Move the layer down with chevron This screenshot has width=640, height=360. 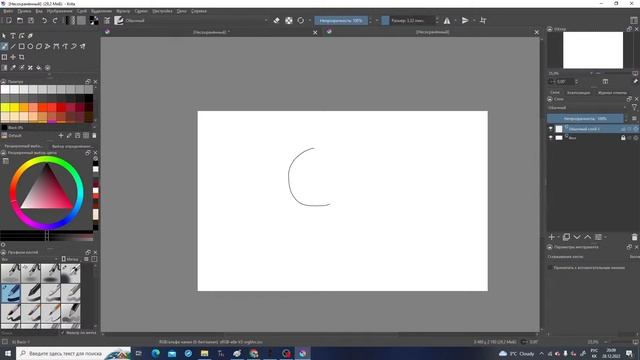577,237
